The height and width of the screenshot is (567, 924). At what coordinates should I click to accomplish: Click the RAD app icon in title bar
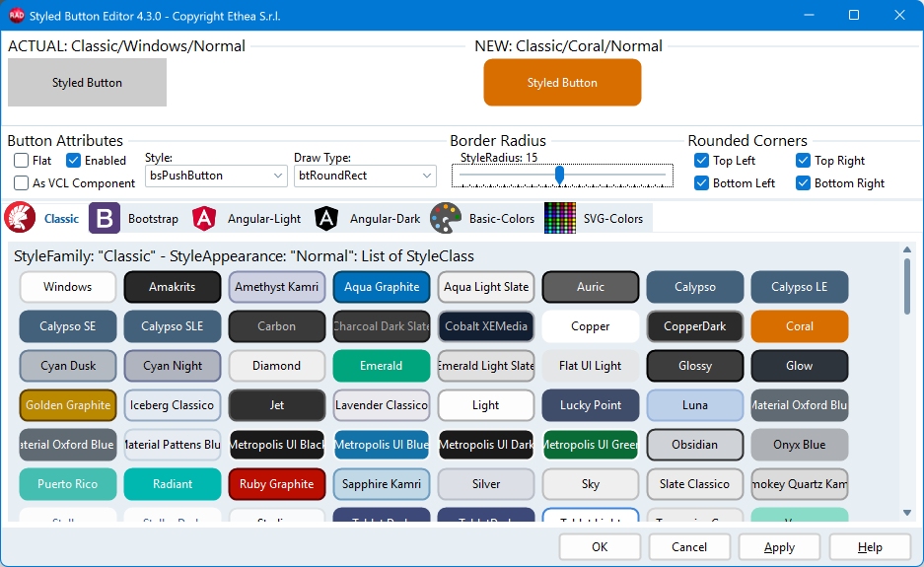(x=17, y=16)
